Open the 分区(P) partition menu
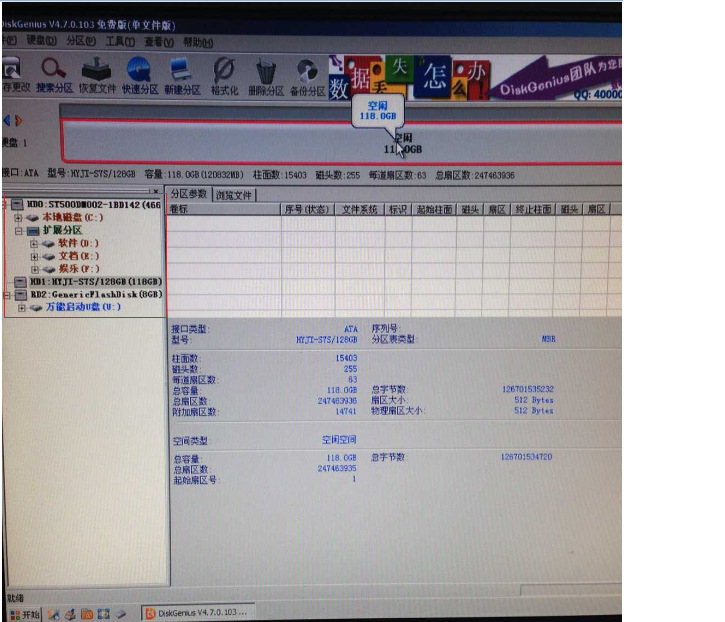This screenshot has height=622, width=725. pyautogui.click(x=81, y=41)
